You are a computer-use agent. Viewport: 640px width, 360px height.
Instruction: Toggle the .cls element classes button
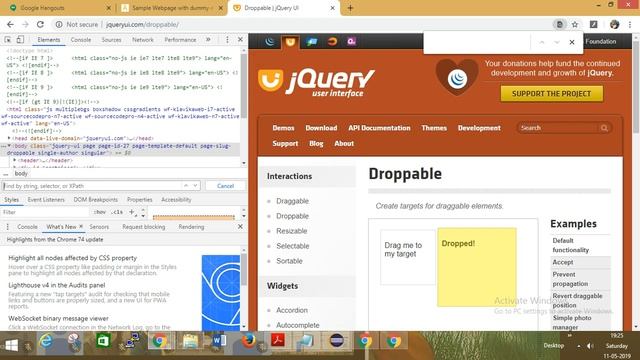pyautogui.click(x=118, y=212)
